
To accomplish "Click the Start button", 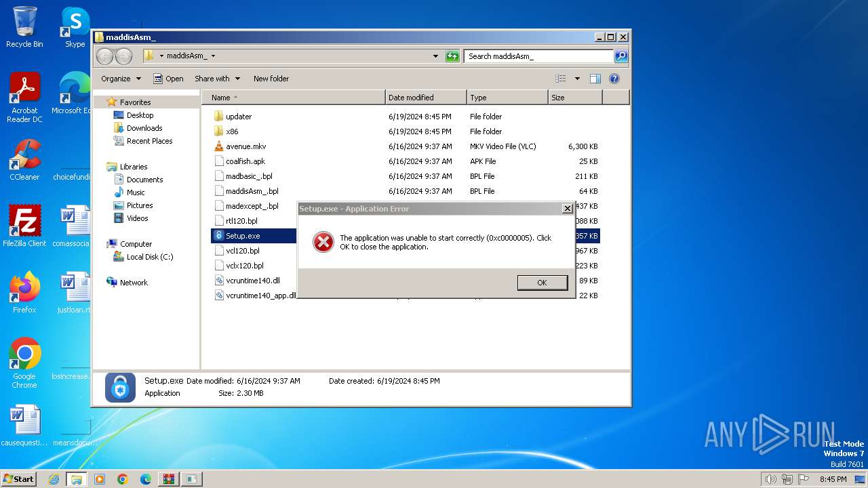I will pyautogui.click(x=18, y=479).
